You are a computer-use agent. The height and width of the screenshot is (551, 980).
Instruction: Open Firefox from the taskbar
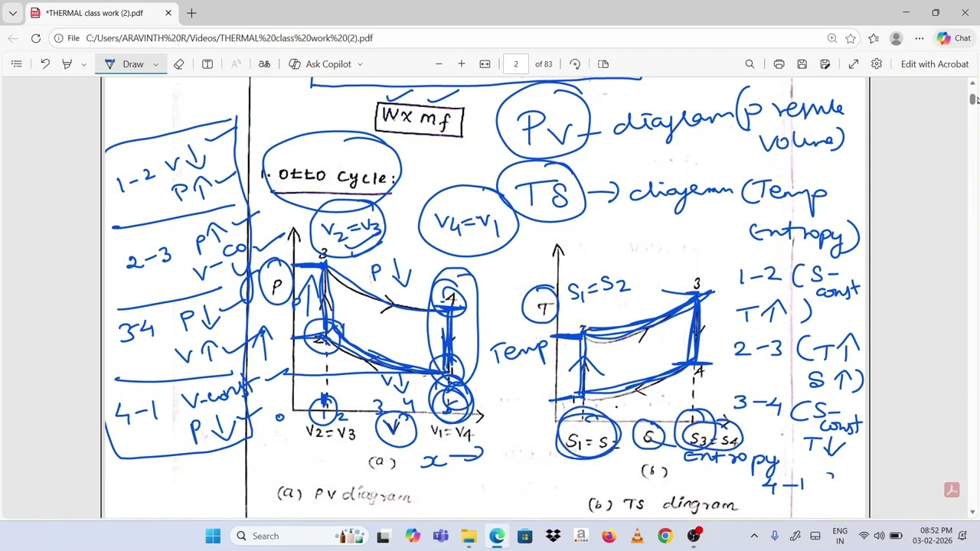609,536
